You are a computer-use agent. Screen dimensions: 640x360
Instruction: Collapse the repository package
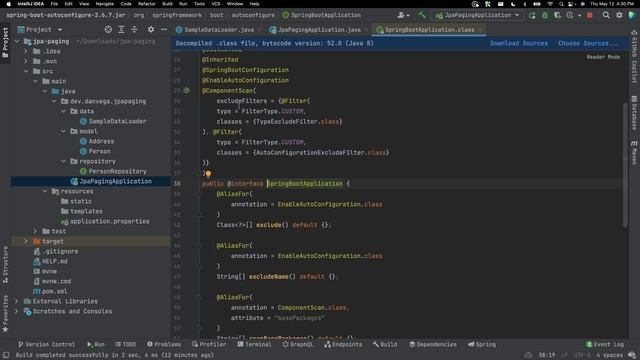pyautogui.click(x=63, y=161)
